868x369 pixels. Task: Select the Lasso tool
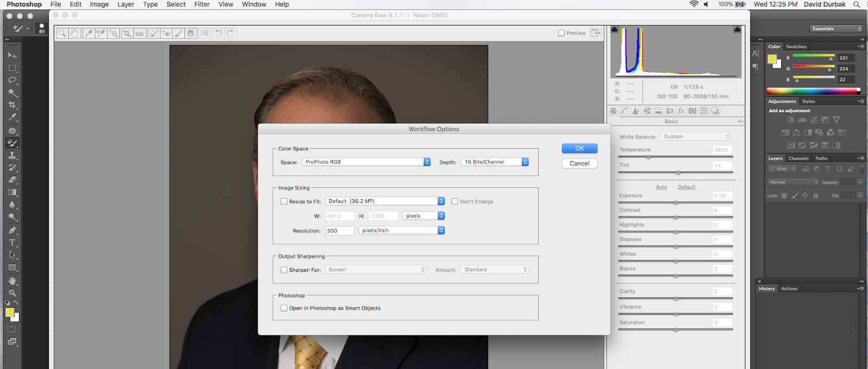coord(12,80)
